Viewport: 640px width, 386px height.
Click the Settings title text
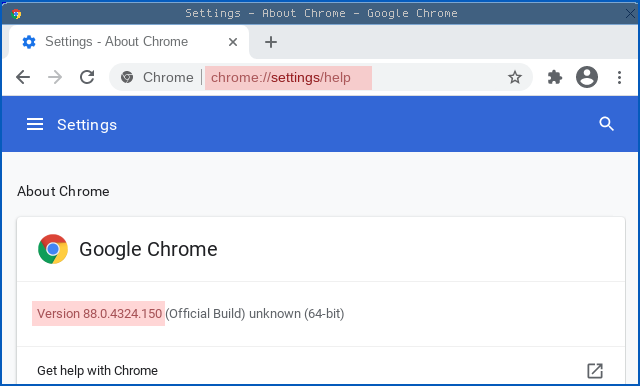(87, 124)
